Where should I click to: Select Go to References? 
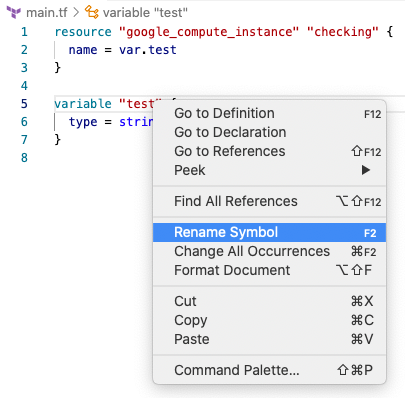pos(269,151)
